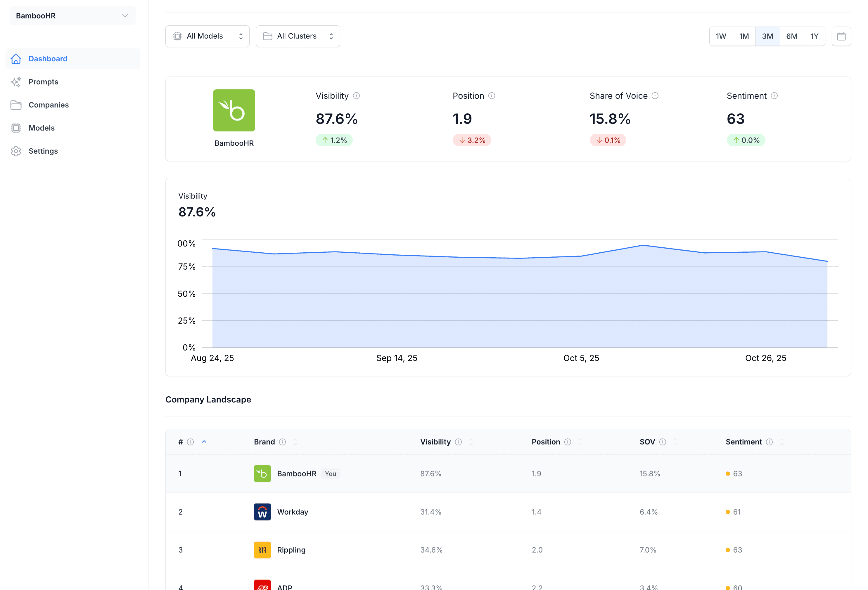This screenshot has width=868, height=590.
Task: Click the info icon beside Share of Voice
Action: [x=656, y=96]
